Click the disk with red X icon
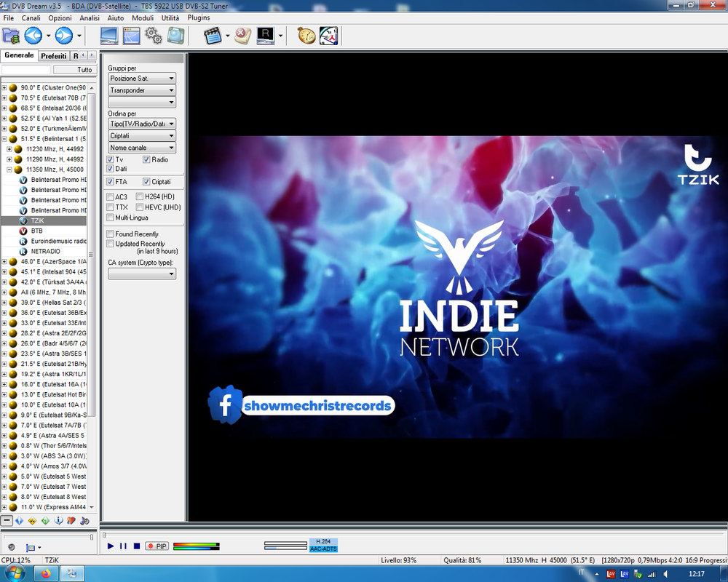Screen dimensions: 728x582 coord(243,36)
